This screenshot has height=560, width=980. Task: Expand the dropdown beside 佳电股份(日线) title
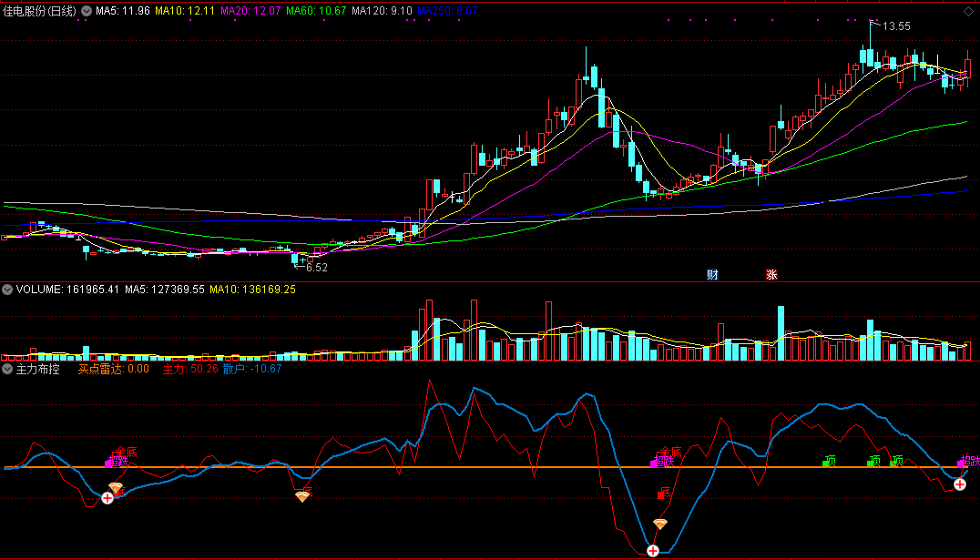(87, 11)
